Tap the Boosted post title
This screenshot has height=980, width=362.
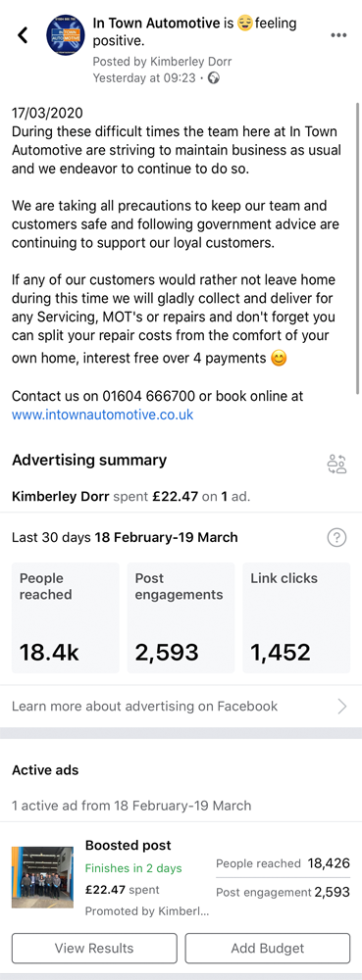pos(129,846)
